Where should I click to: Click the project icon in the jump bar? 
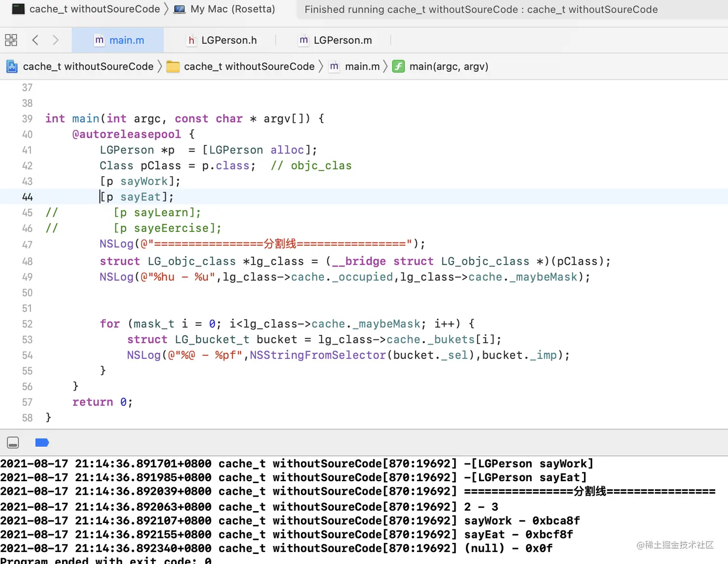coord(12,66)
